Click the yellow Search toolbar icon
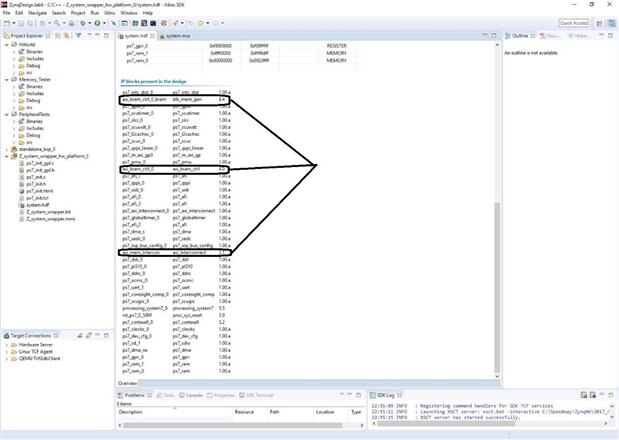The width and height of the screenshot is (619, 440). pos(175,23)
